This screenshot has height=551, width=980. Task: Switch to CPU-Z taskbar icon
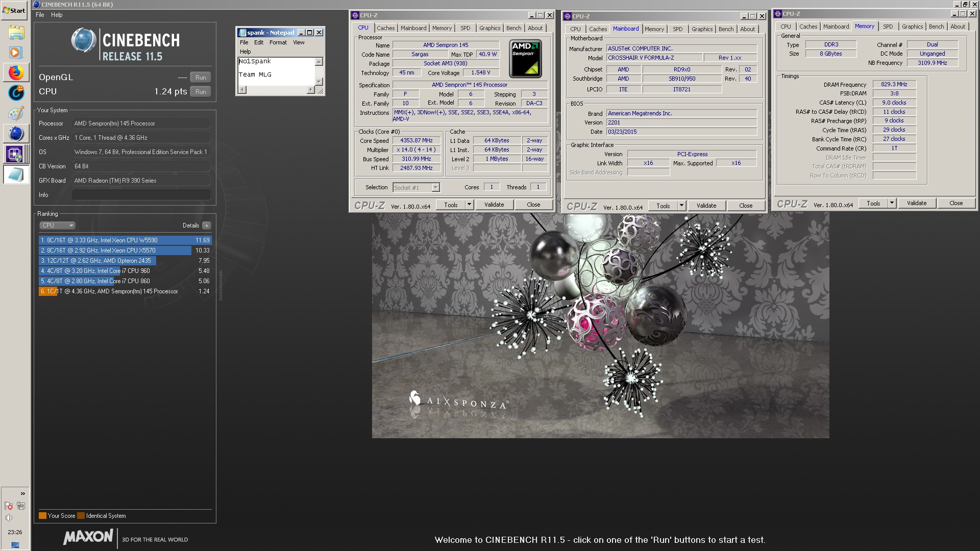[x=16, y=154]
